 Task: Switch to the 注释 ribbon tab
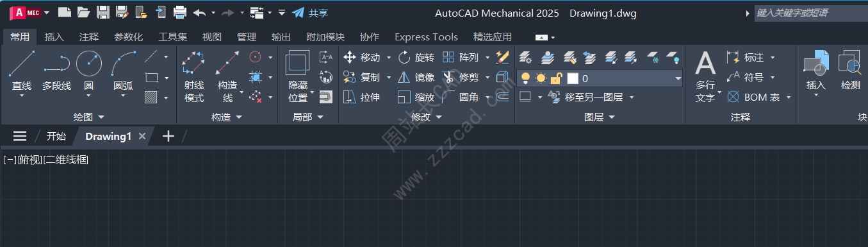[89, 37]
